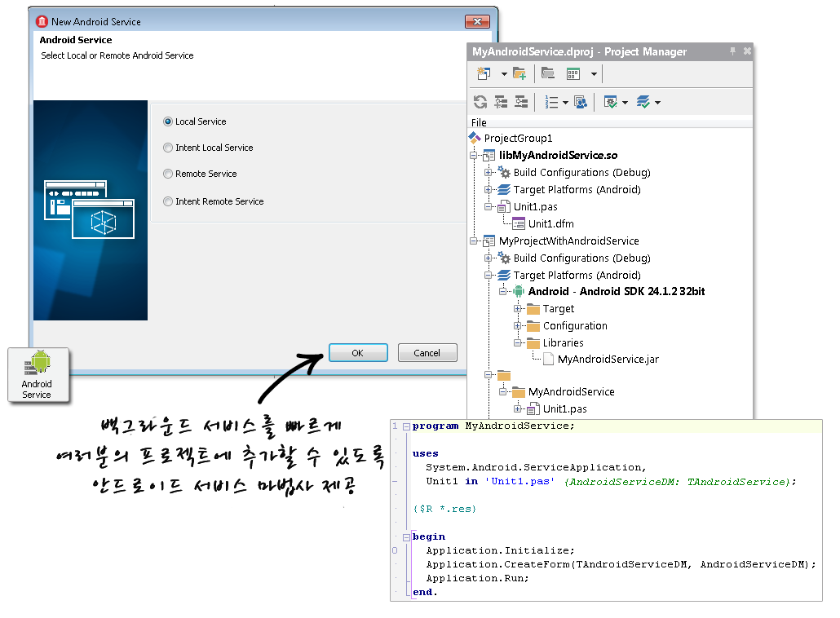Collapse the MyProjectWithAndroidService node
The height and width of the screenshot is (618, 840).
[x=474, y=241]
